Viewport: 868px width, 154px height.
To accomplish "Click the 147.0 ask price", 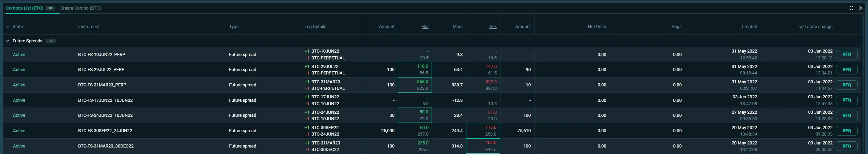I will point(491,67).
